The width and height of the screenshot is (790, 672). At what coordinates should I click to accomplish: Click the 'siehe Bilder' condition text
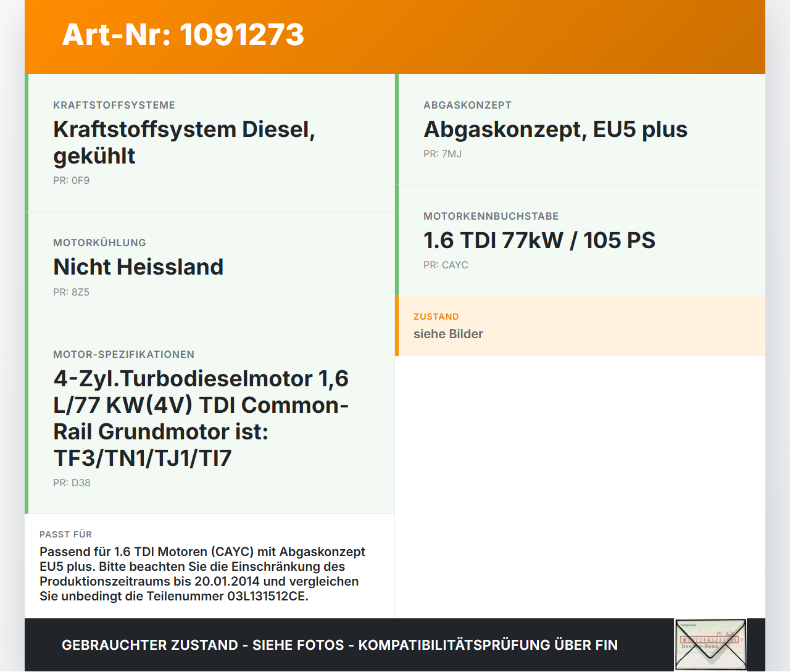point(449,334)
